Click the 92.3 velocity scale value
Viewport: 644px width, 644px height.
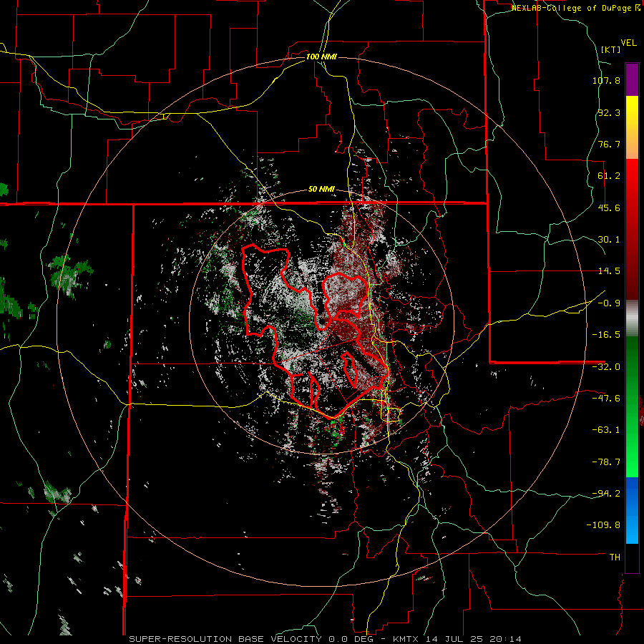pyautogui.click(x=609, y=112)
